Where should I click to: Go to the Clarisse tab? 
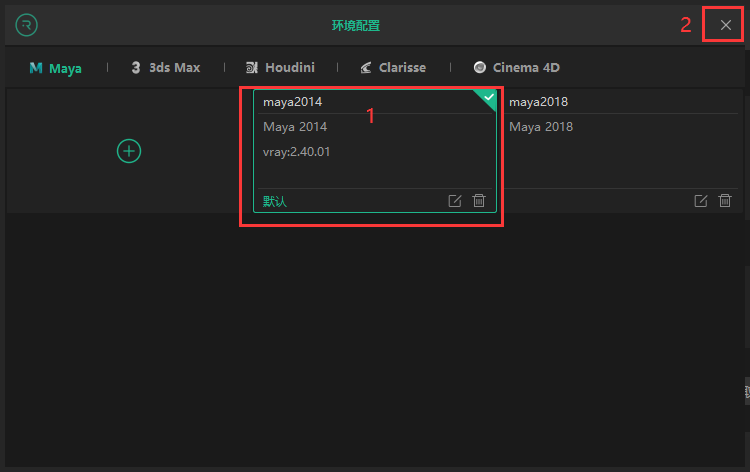coord(393,68)
